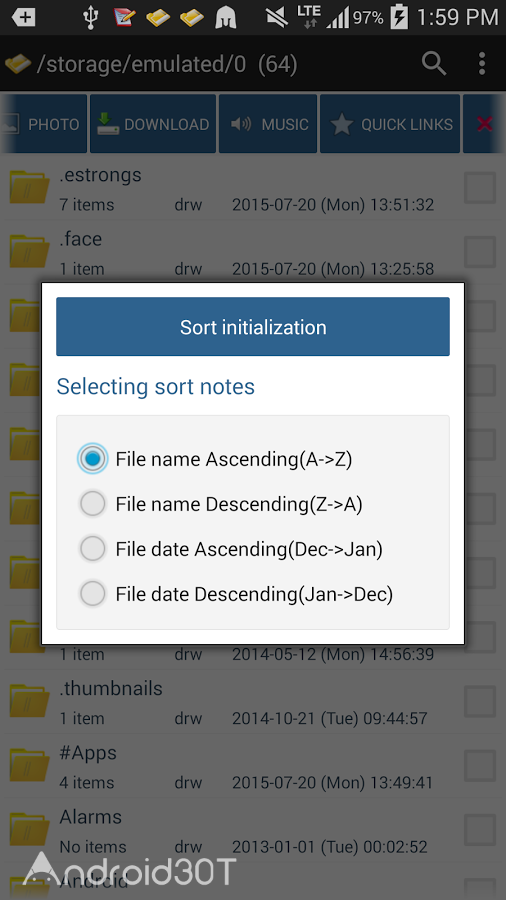
Task: Open the three-dot overflow menu
Action: click(482, 64)
